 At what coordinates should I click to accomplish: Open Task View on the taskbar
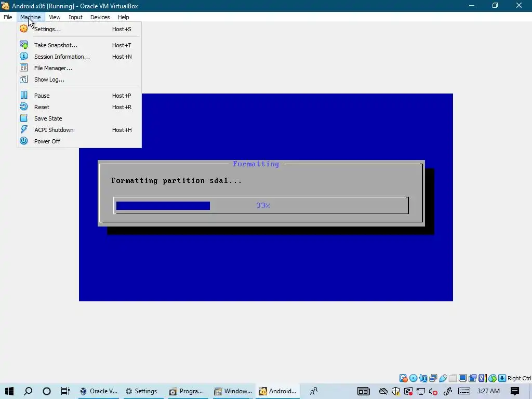coord(65,391)
